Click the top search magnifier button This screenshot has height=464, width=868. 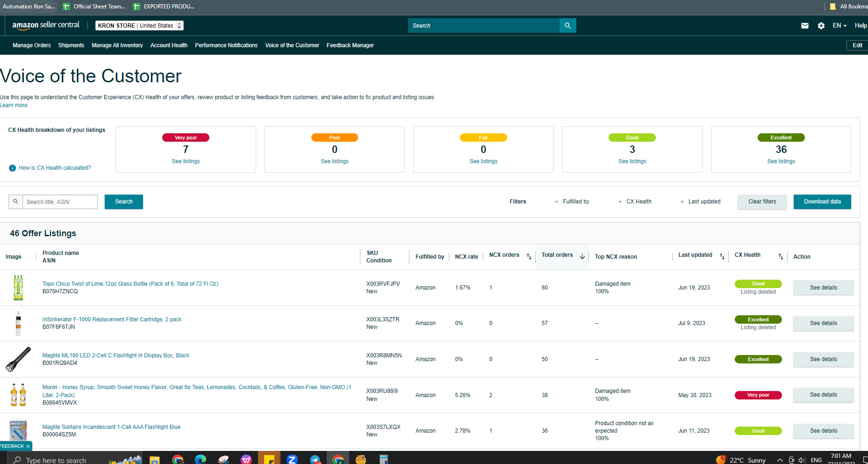coord(567,26)
